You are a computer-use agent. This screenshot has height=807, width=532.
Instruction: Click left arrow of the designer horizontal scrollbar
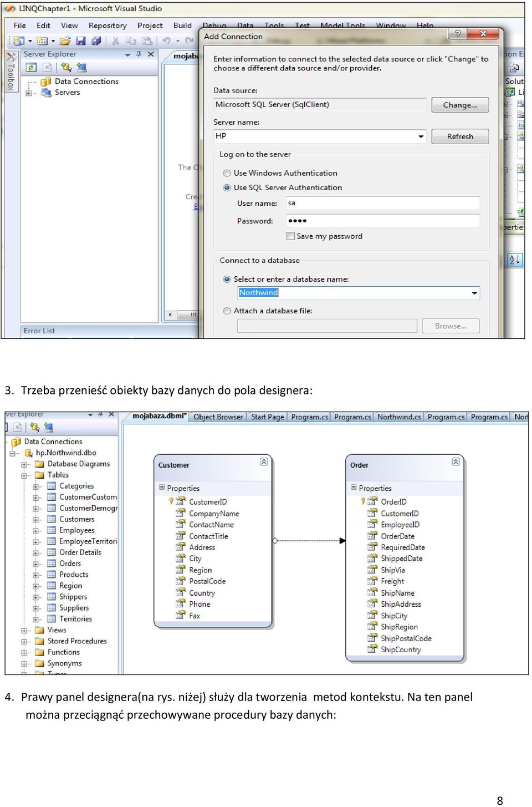[x=170, y=315]
